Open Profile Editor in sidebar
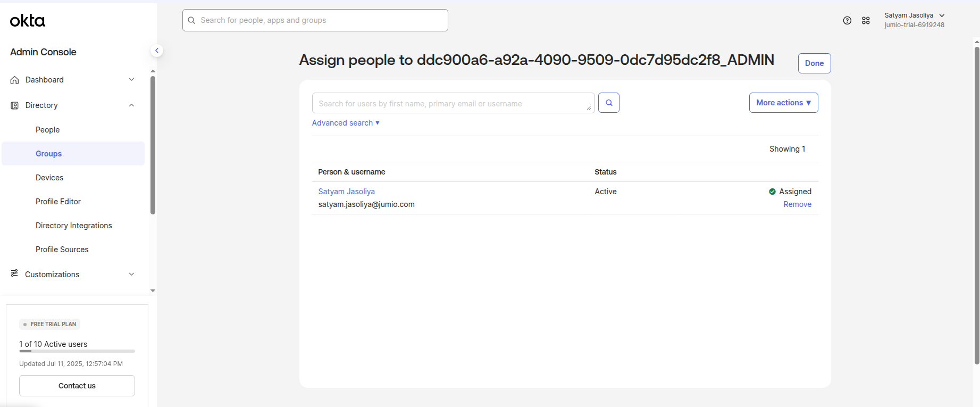980x407 pixels. 58,202
